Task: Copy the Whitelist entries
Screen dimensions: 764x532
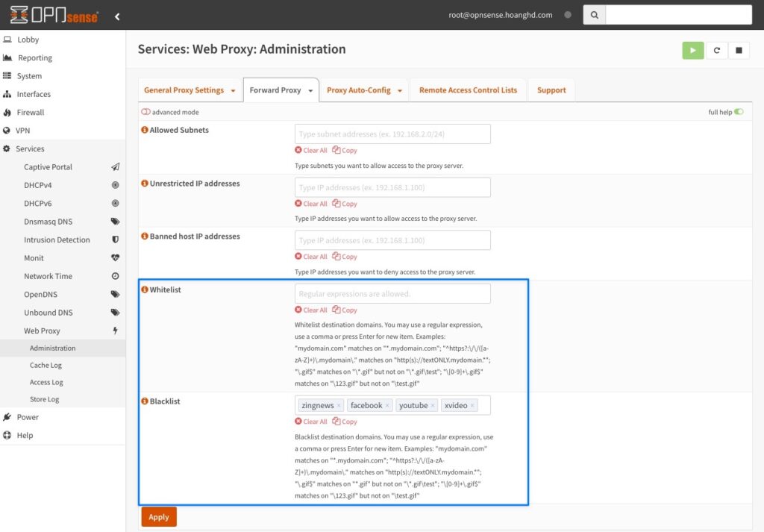Action: [x=345, y=310]
